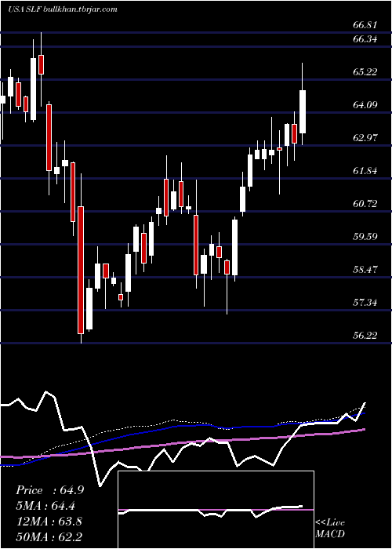Click the 66.81 price level label
This screenshot has height=549, width=392.
click(365, 25)
